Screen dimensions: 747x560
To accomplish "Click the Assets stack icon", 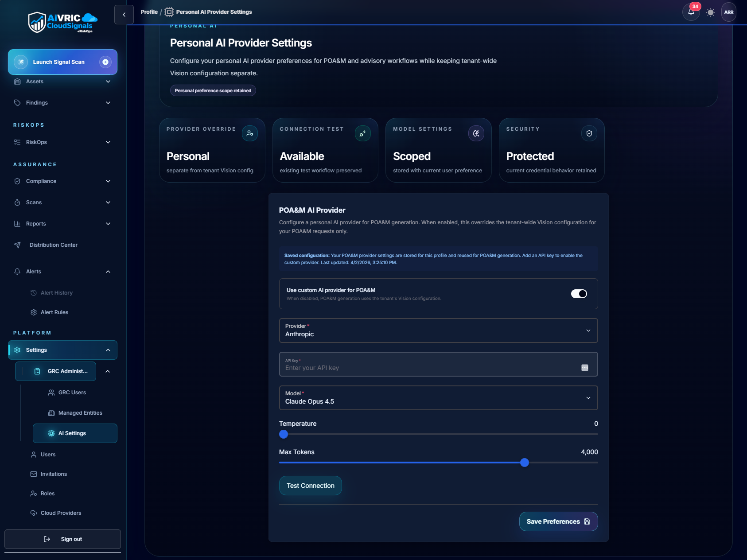I will 17,82.
